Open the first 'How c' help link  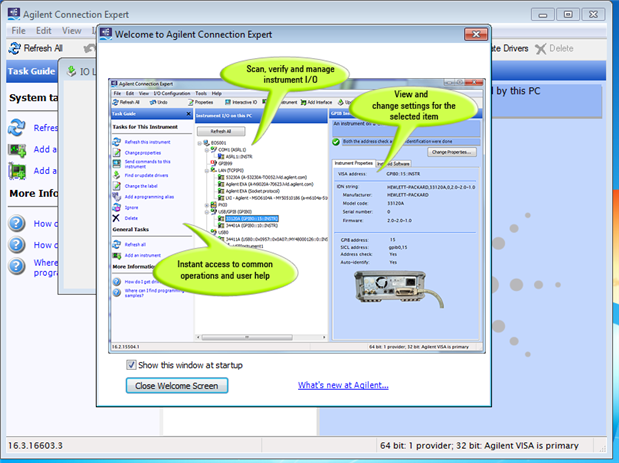click(45, 223)
